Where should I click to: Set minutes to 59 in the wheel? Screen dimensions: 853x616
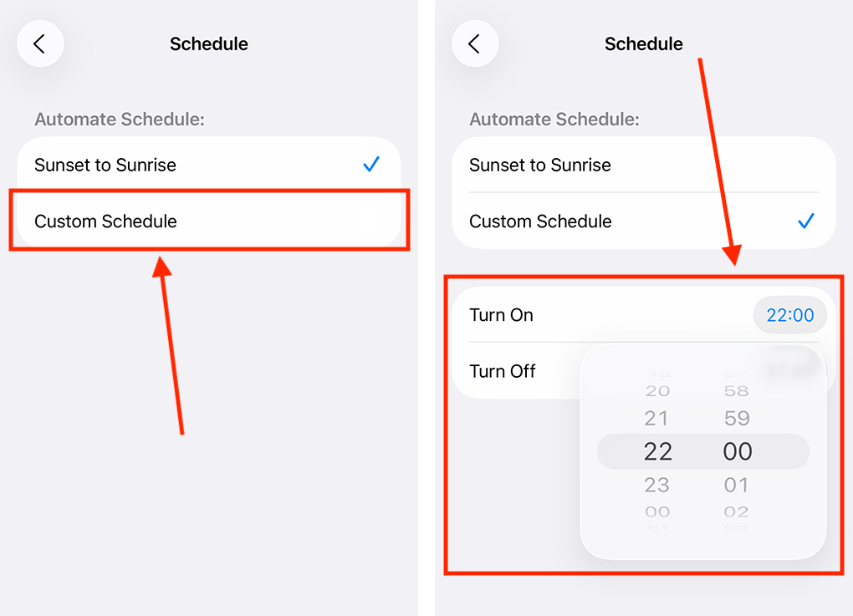point(737,418)
